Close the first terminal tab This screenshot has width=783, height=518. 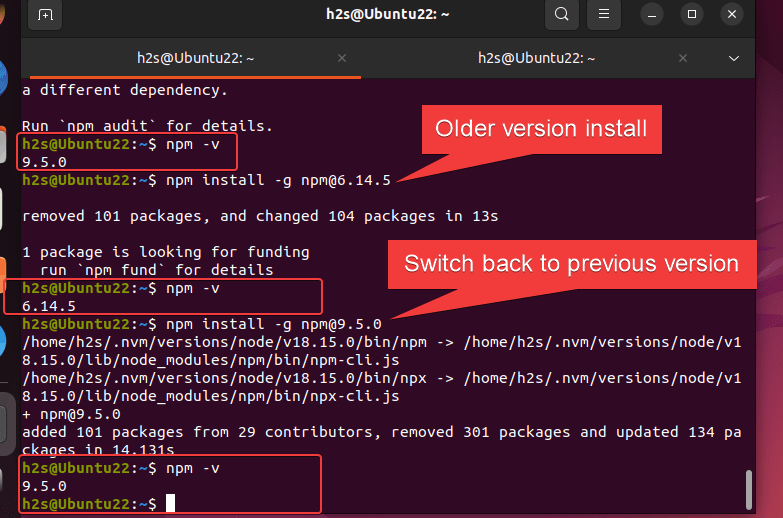pos(342,58)
